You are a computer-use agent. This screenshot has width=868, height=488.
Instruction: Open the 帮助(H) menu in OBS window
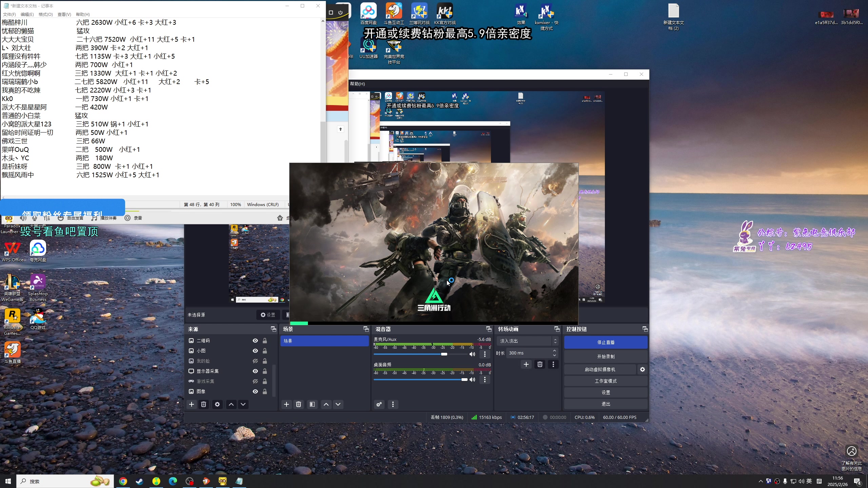click(x=357, y=84)
